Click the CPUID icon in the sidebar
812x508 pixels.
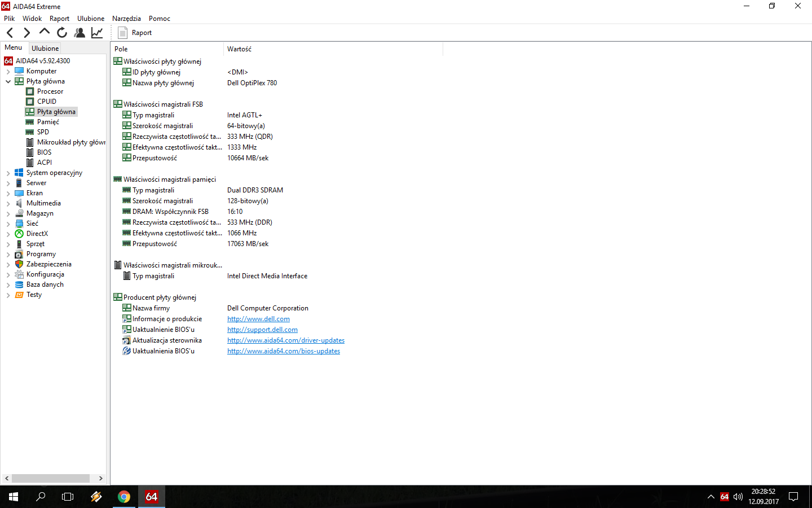point(30,102)
